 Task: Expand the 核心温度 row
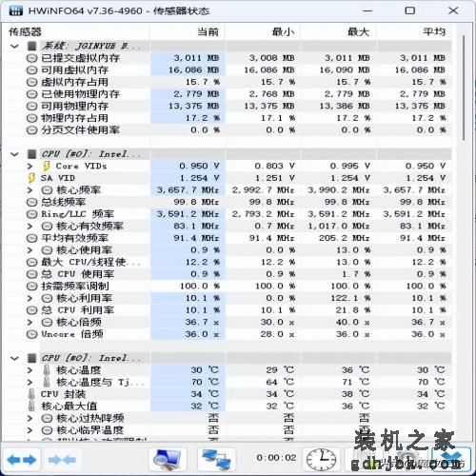click(30, 370)
